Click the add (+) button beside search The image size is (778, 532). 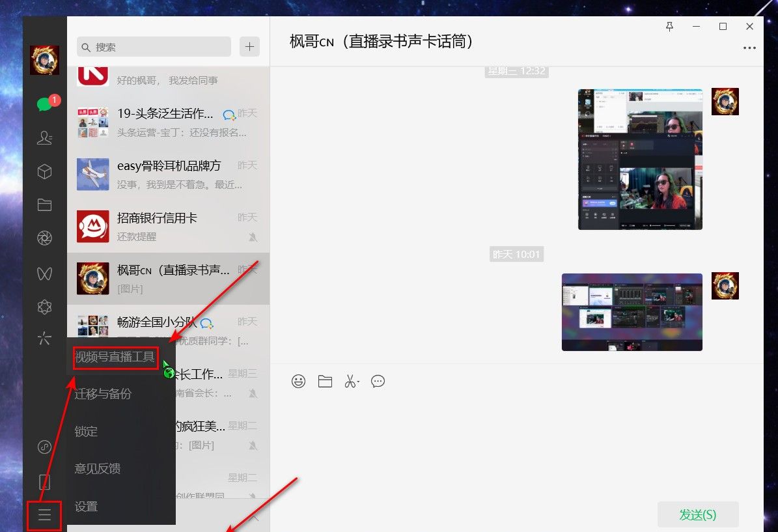[249, 46]
